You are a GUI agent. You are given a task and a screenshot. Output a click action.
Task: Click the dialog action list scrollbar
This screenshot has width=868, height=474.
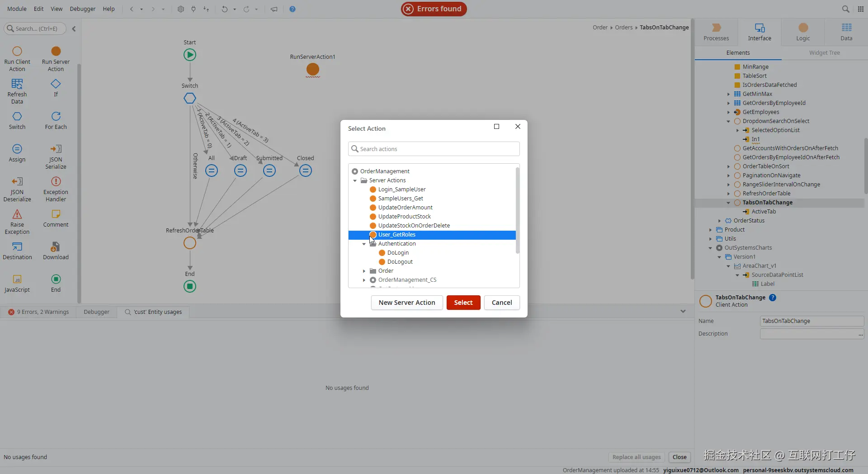tap(518, 210)
